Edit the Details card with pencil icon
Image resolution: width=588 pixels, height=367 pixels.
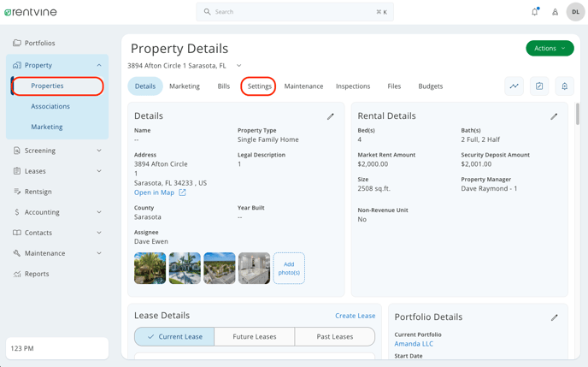click(x=331, y=116)
